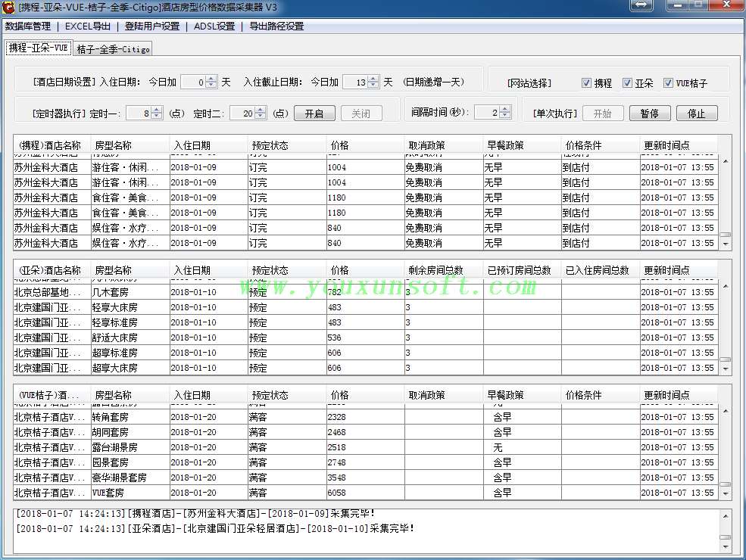
Task: Click the 入住截止日期 day offset field
Action: [x=356, y=82]
